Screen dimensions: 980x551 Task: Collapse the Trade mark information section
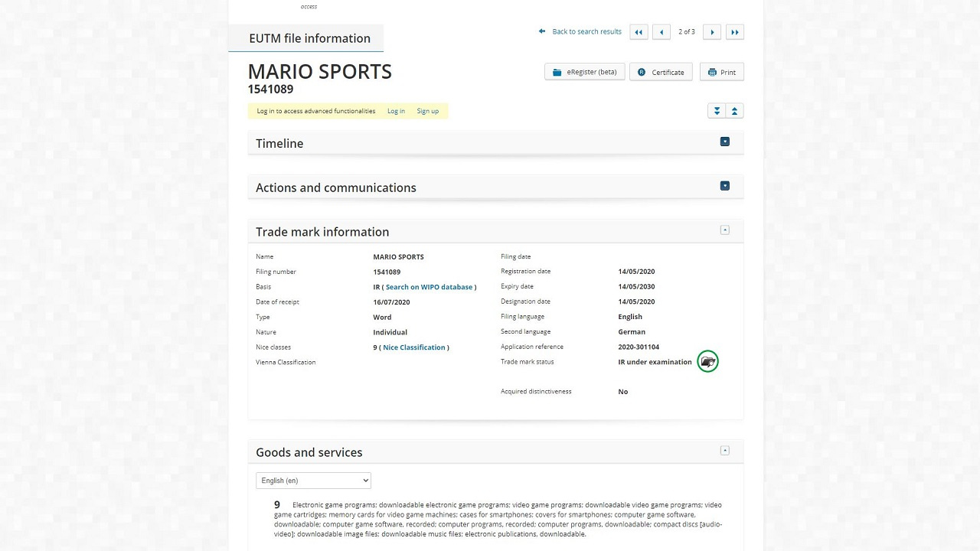coord(725,230)
